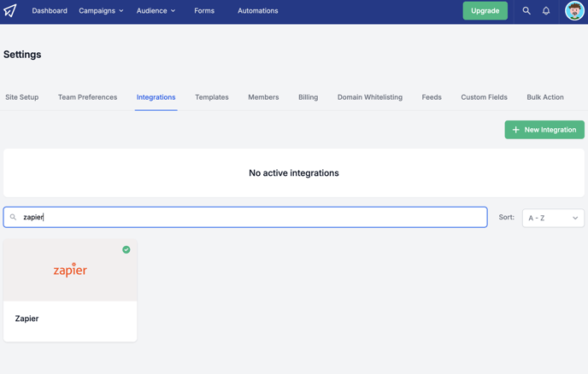Switch to the Team Preferences tab
Screen dimensions: 588x374
click(x=87, y=97)
